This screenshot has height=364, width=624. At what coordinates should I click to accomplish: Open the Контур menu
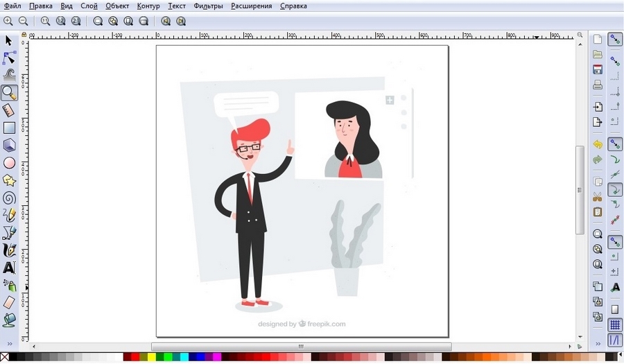tap(148, 6)
